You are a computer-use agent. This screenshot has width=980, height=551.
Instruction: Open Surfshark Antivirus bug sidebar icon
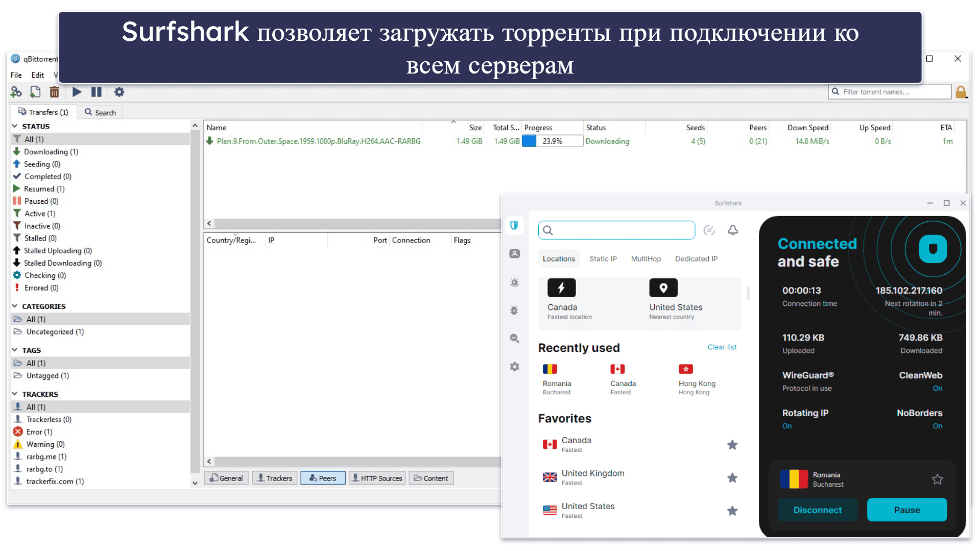tap(514, 310)
